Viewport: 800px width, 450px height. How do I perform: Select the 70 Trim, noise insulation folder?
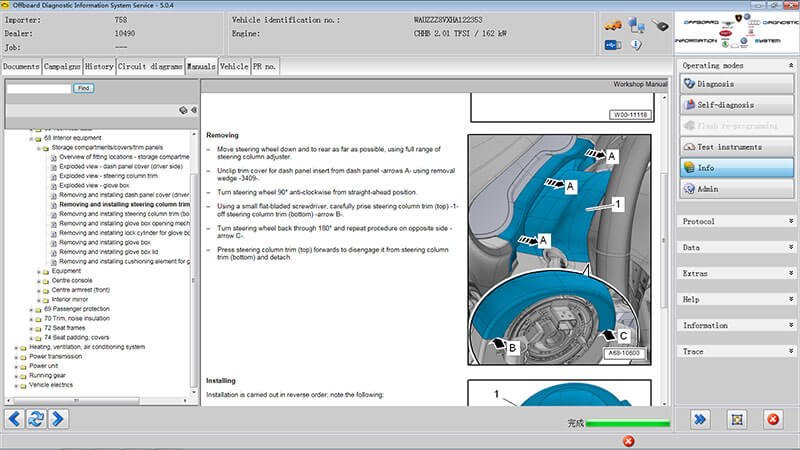(77, 318)
